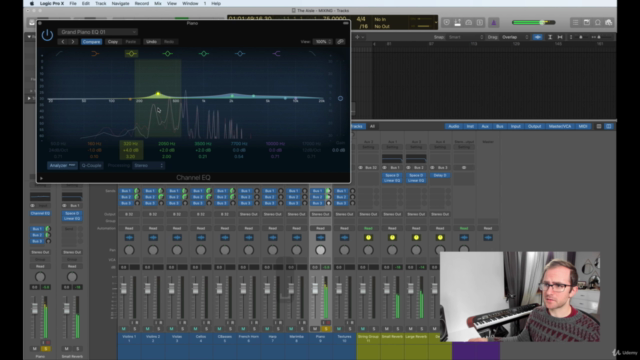Click the link icon in Channel EQ header
Screen dimensions: 640x360
coord(340,42)
